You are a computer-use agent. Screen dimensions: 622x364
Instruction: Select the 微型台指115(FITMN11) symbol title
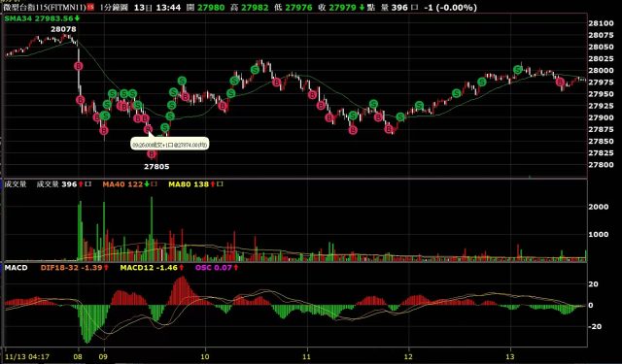45,7
